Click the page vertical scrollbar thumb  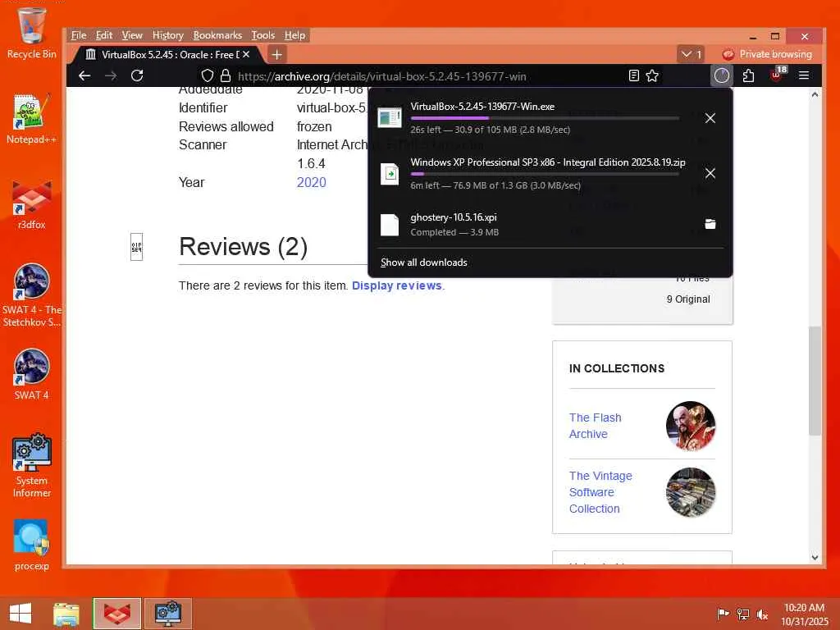click(815, 381)
